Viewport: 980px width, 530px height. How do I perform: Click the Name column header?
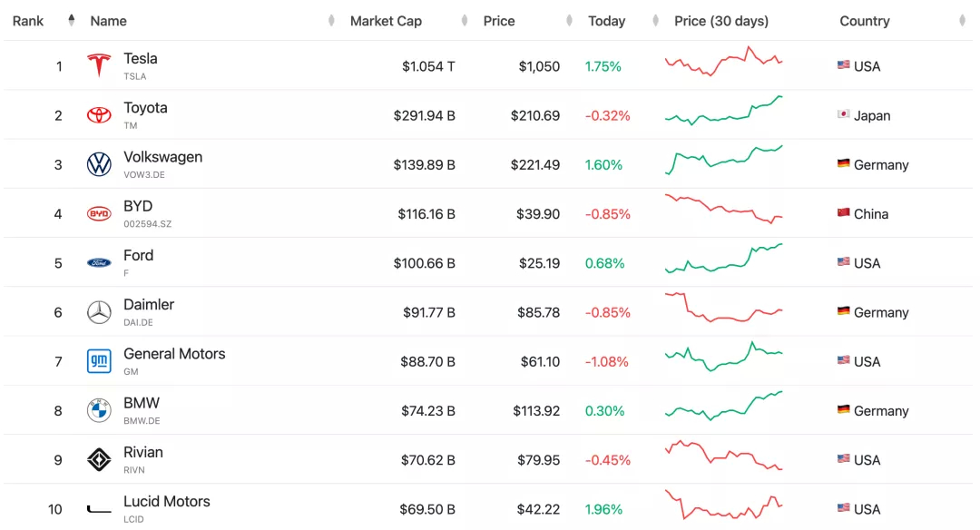(x=109, y=21)
